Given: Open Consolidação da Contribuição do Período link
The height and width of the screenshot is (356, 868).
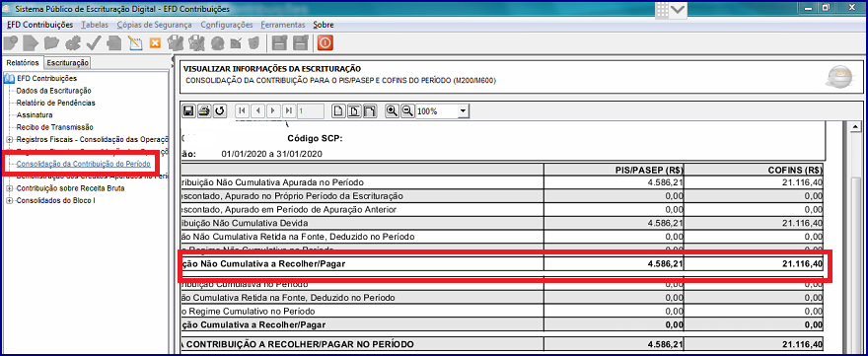Looking at the screenshot, I should click(x=83, y=164).
